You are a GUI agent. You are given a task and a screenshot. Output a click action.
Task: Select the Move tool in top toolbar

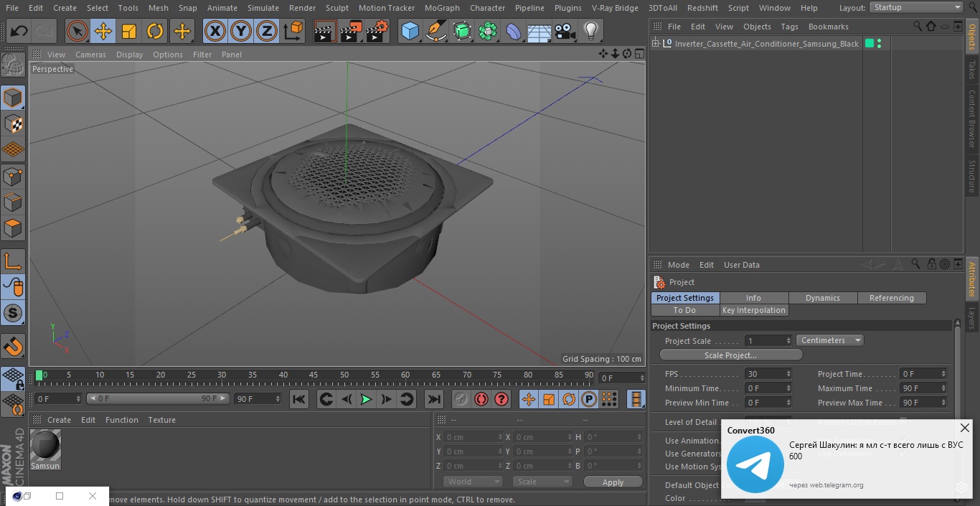[x=103, y=32]
